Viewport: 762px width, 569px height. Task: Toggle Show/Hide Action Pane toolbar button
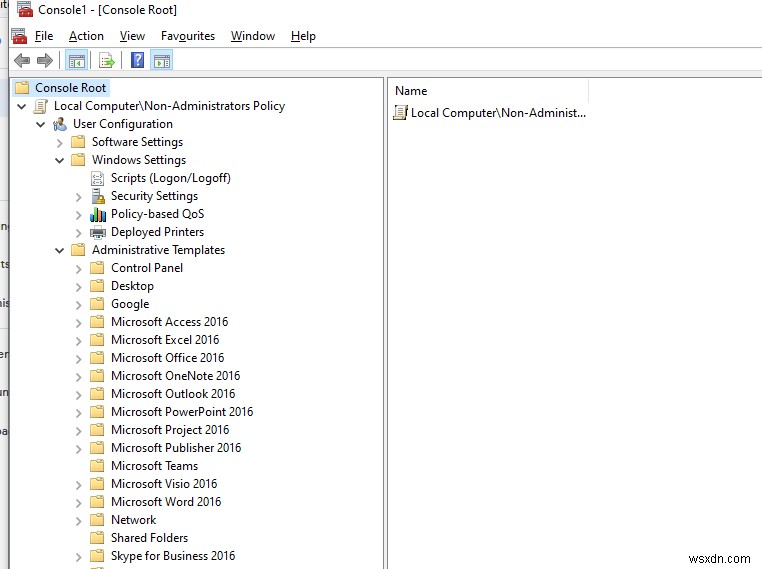pyautogui.click(x=162, y=61)
